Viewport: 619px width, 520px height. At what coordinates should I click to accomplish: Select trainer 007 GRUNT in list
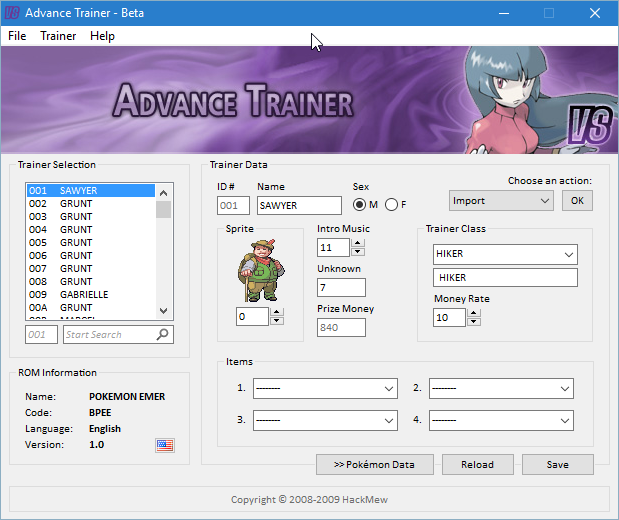91,269
